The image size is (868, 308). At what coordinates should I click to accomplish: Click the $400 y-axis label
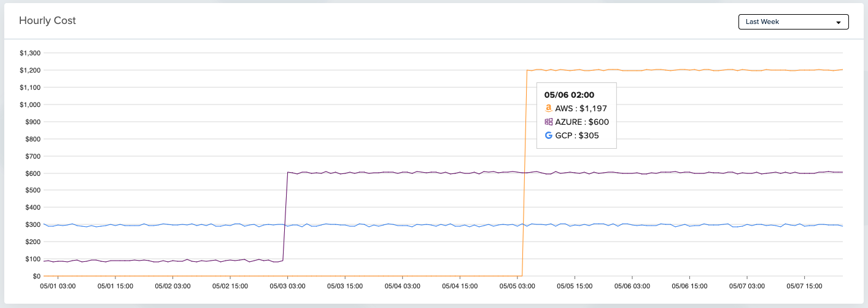coord(33,207)
